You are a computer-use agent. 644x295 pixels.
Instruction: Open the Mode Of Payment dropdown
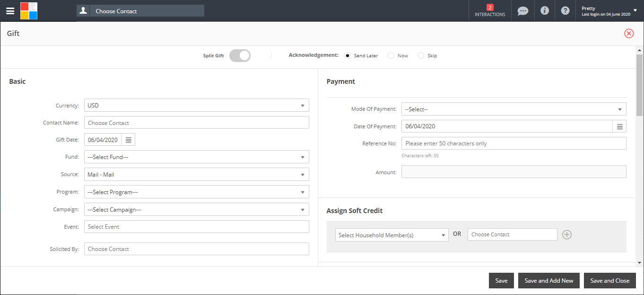tap(514, 109)
